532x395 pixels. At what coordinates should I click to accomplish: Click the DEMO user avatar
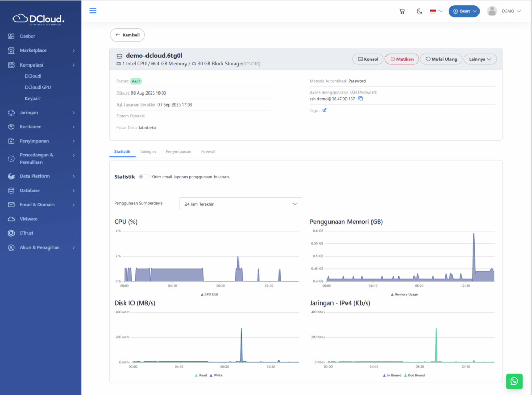492,11
